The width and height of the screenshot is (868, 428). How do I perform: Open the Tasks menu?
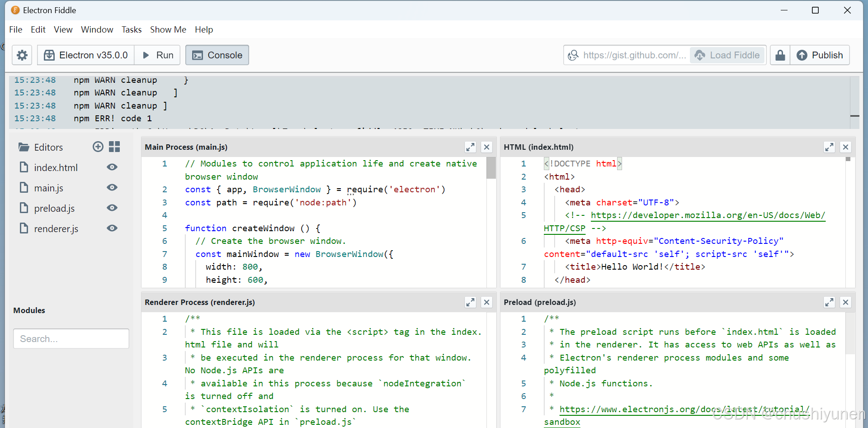[x=132, y=29]
